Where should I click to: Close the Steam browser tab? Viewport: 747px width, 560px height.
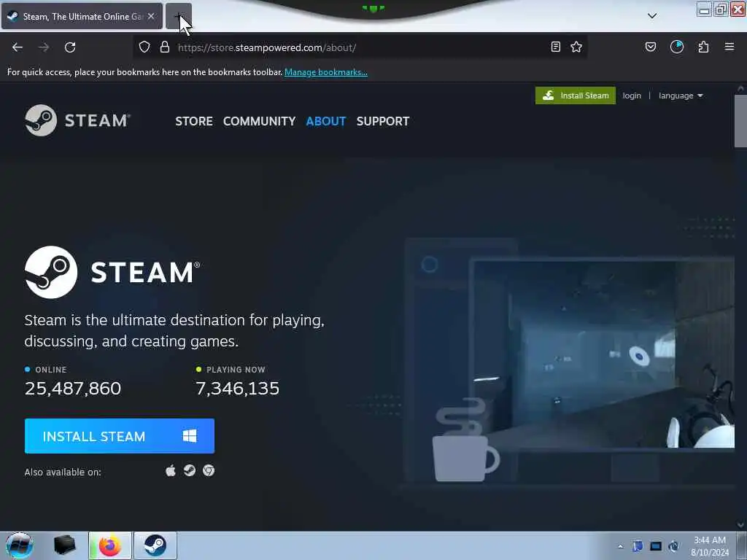(151, 16)
